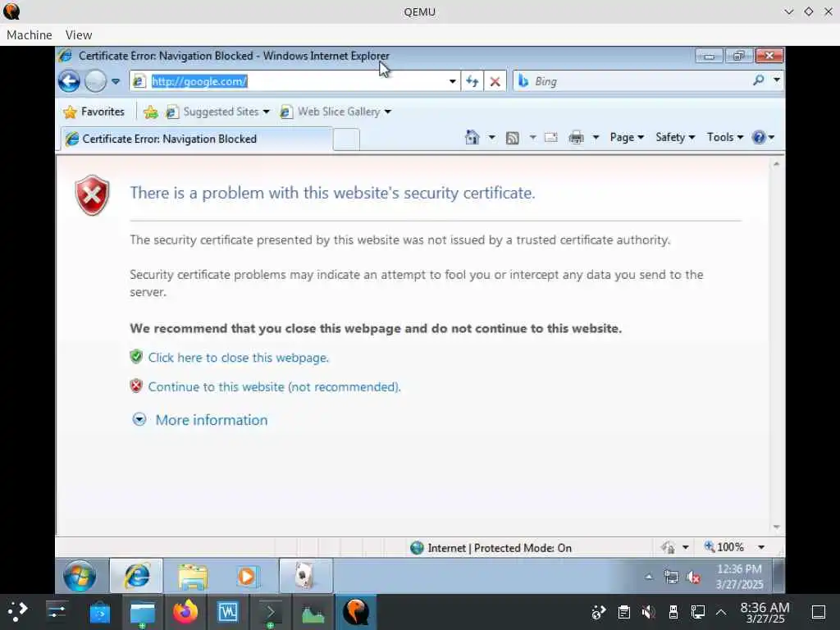Expand the Print options dropdown arrow
840x630 pixels.
pyautogui.click(x=596, y=138)
